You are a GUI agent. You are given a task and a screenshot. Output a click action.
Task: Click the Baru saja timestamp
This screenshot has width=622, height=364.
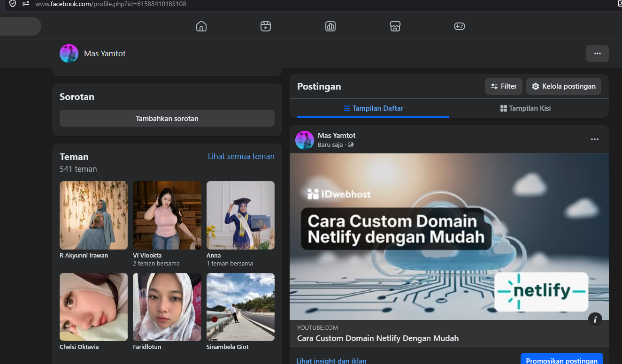coord(330,144)
